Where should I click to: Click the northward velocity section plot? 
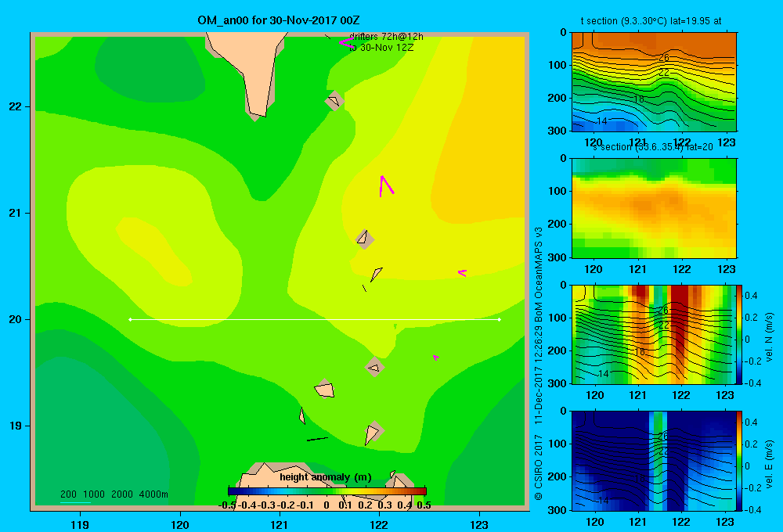point(653,334)
